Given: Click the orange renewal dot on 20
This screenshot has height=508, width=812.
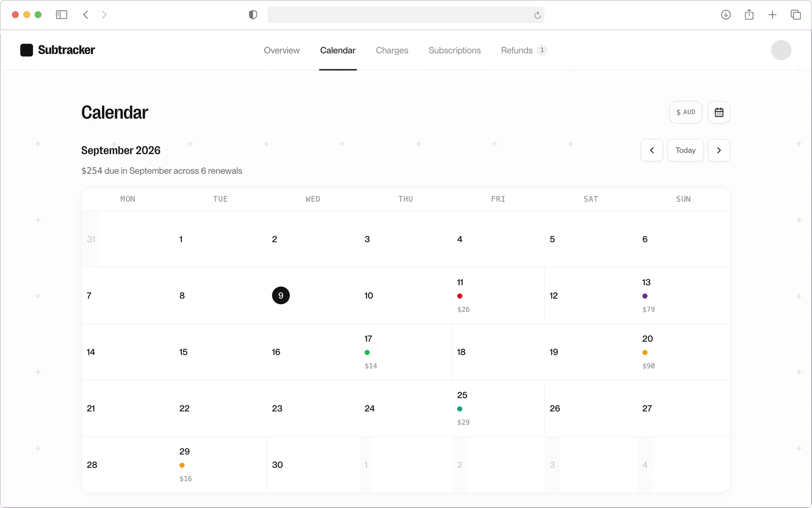Looking at the screenshot, I should click(645, 352).
